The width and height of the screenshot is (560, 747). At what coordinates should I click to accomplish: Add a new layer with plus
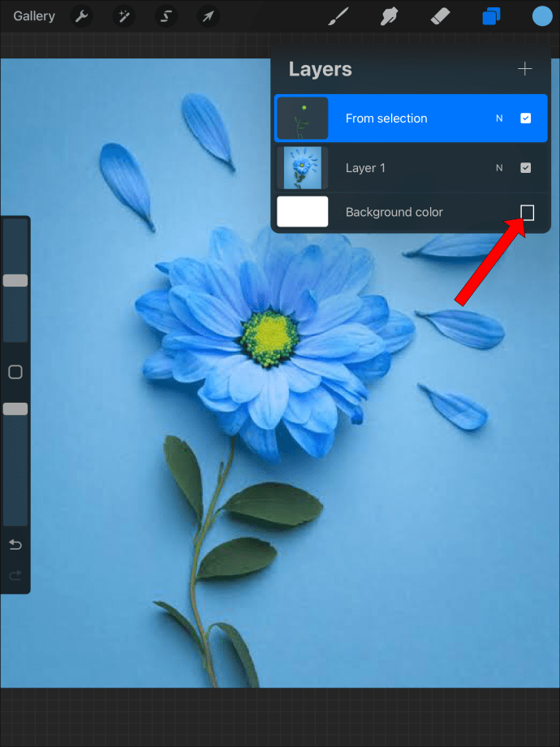[525, 69]
